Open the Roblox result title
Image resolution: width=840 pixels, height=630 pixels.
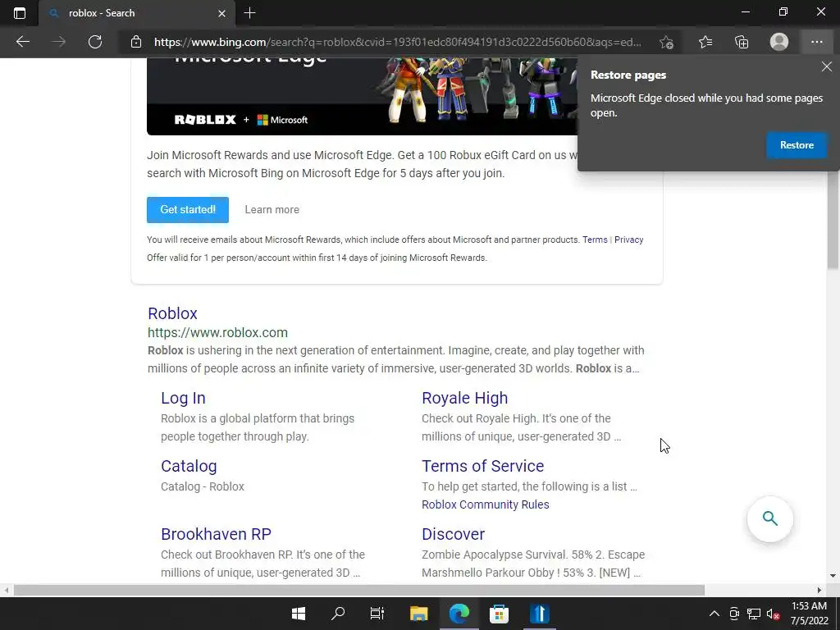click(x=172, y=313)
